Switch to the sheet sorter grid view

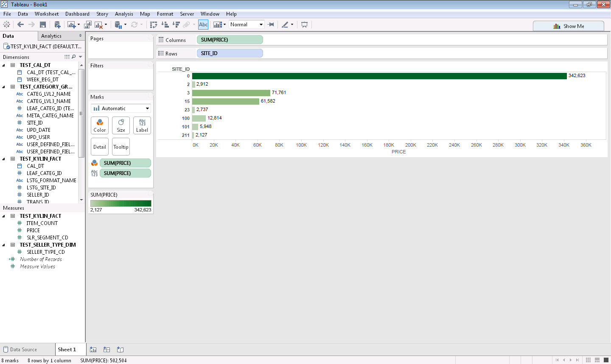tap(588, 360)
